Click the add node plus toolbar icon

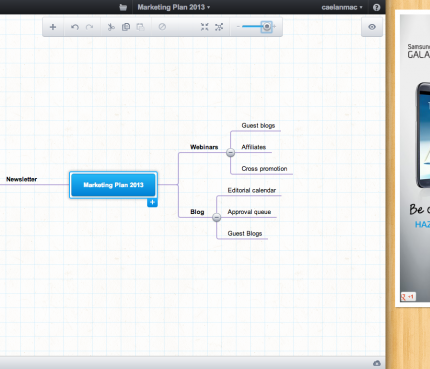pos(53,27)
